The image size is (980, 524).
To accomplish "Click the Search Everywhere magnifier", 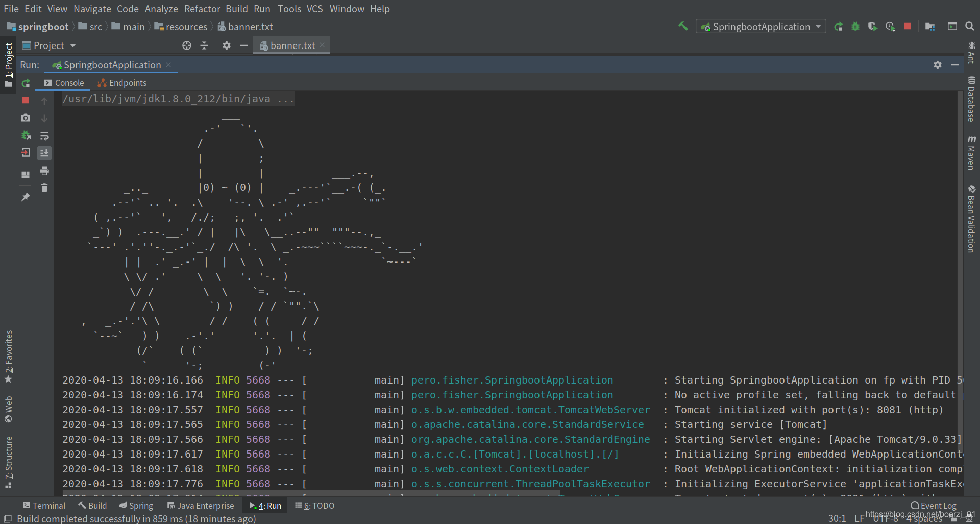I will point(970,26).
